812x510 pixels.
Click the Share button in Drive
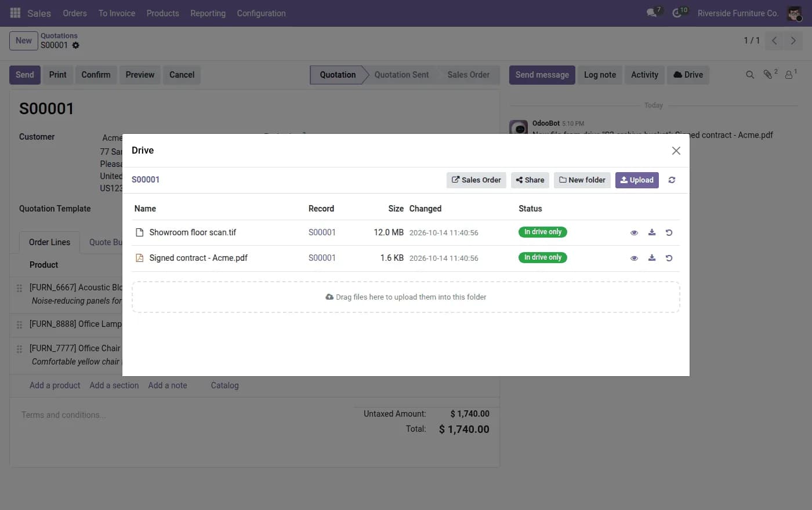pos(530,180)
